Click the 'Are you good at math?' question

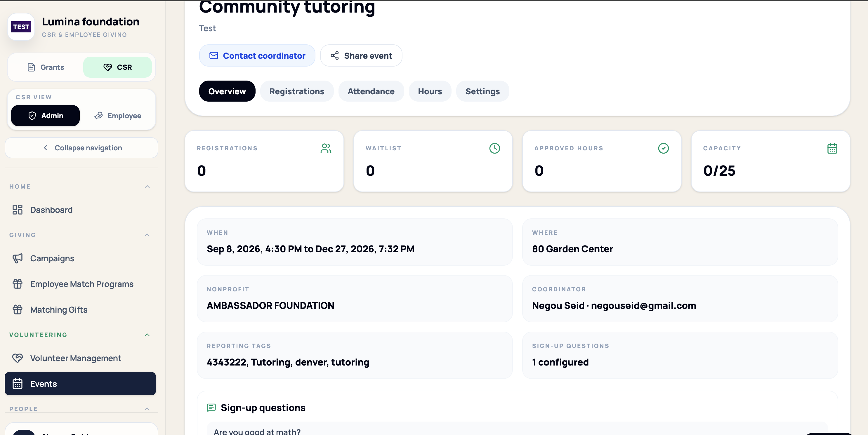tap(257, 431)
